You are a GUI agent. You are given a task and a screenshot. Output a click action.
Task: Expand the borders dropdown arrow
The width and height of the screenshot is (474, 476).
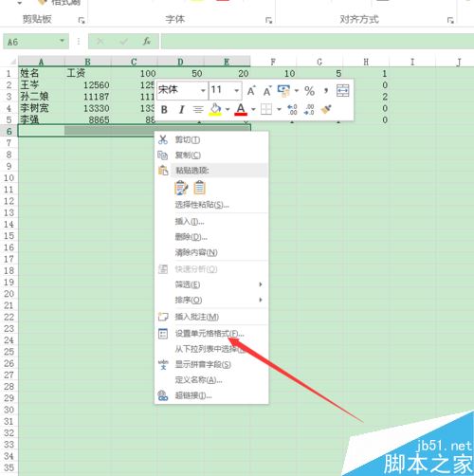[x=279, y=109]
